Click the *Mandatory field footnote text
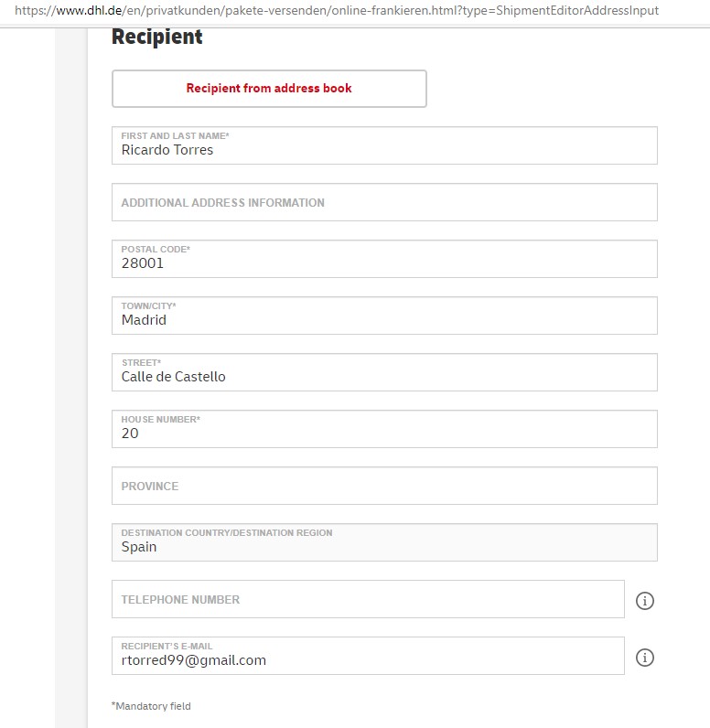The height and width of the screenshot is (728, 710). (151, 706)
